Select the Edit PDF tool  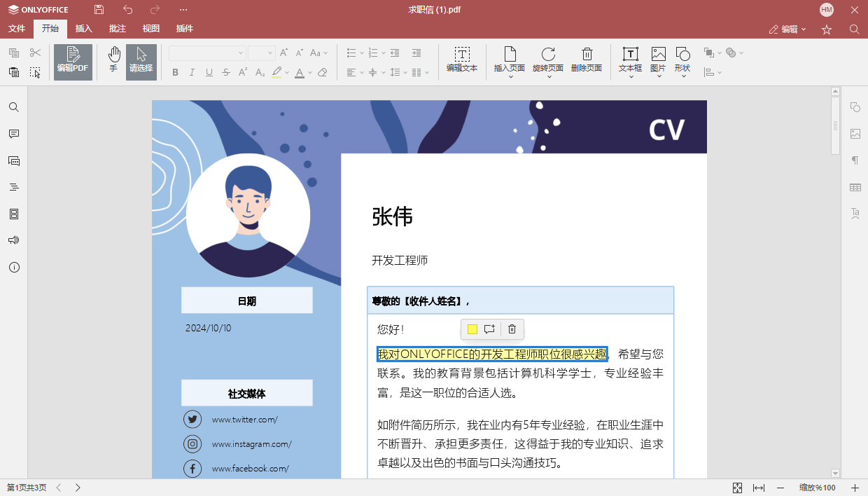pos(73,62)
